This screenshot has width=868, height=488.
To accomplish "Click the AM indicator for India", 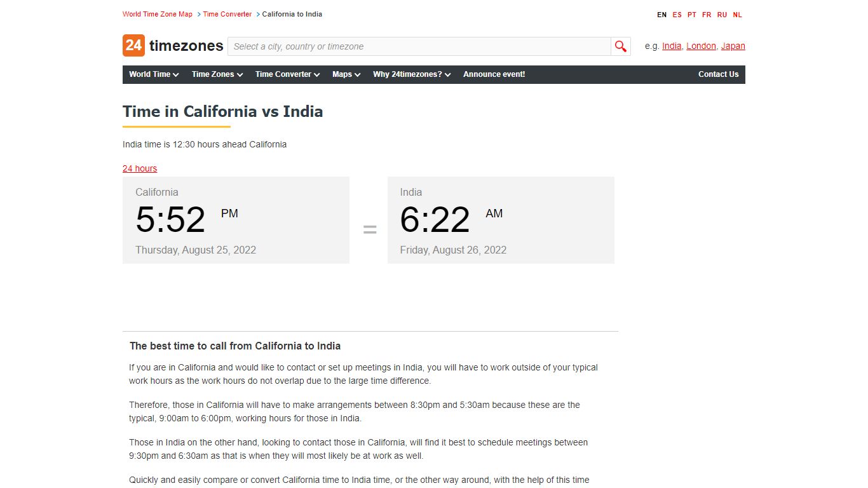I will [494, 213].
